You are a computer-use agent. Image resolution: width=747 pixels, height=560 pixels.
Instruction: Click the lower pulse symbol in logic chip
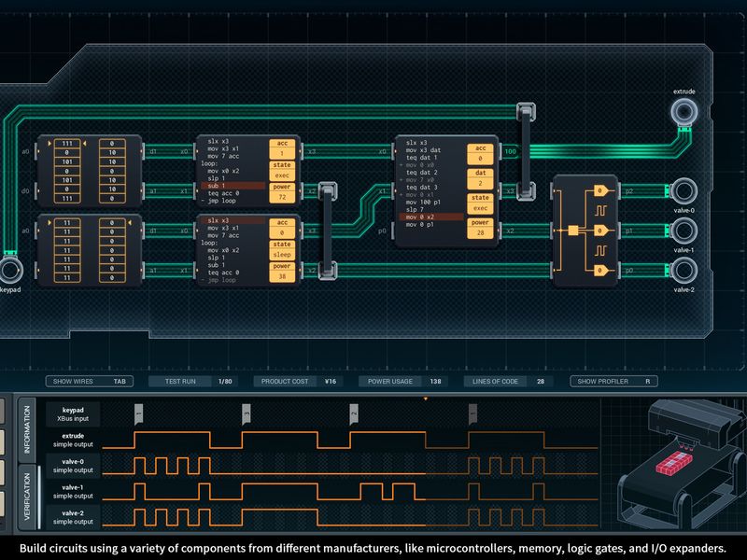point(600,250)
